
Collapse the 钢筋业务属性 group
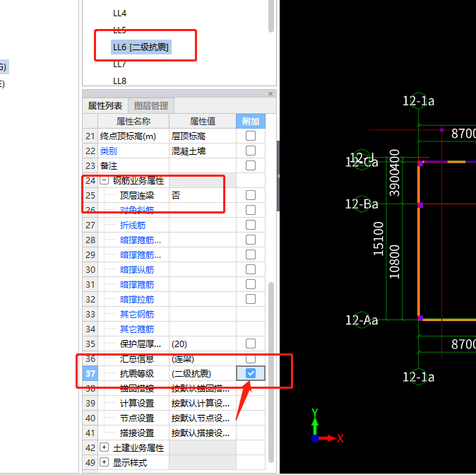point(104,180)
